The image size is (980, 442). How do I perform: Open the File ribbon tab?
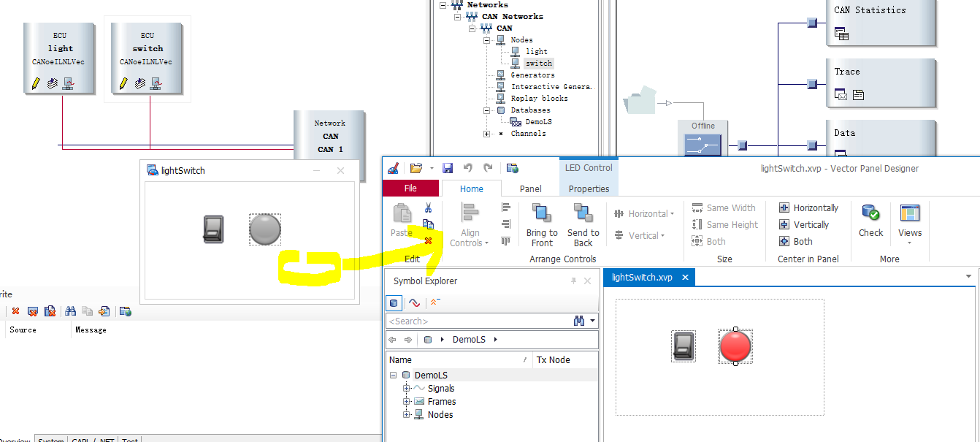(x=410, y=188)
